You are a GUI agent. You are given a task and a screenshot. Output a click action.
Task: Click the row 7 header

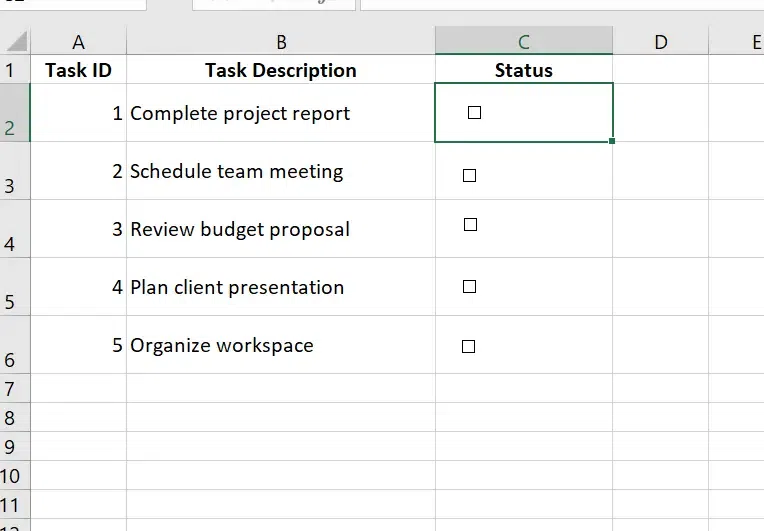click(12, 388)
